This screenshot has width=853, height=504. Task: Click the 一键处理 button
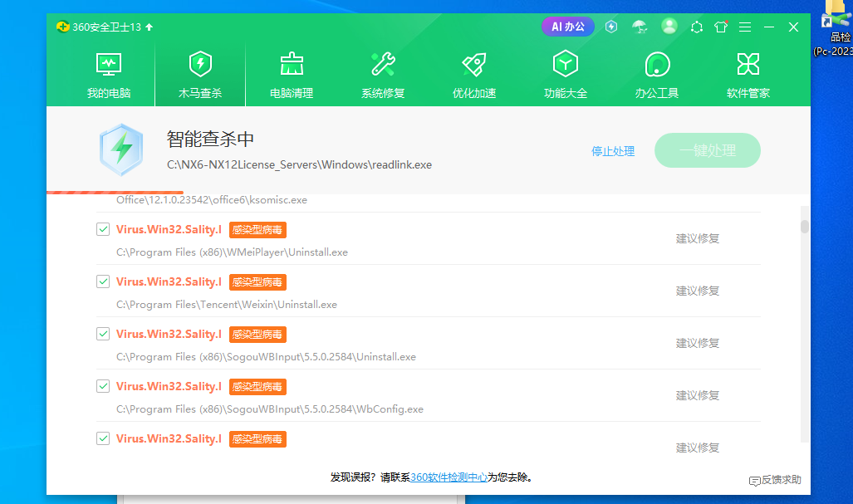pyautogui.click(x=707, y=150)
